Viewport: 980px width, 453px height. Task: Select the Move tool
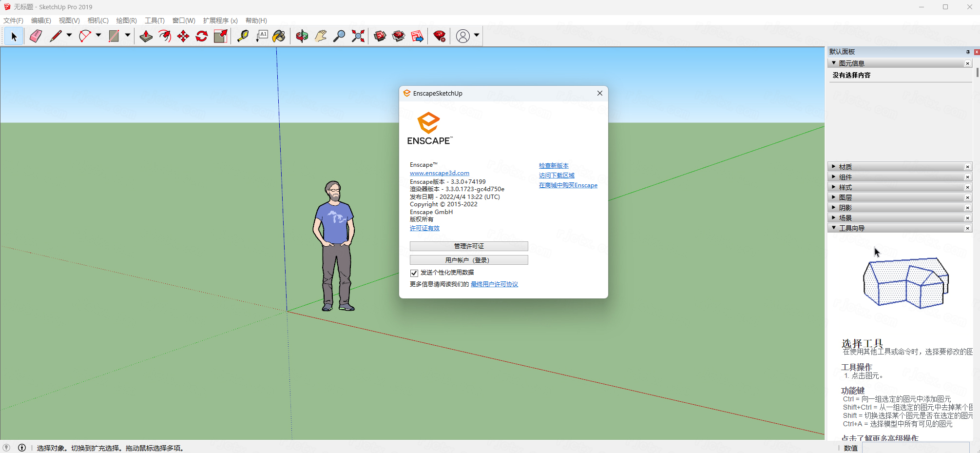183,36
